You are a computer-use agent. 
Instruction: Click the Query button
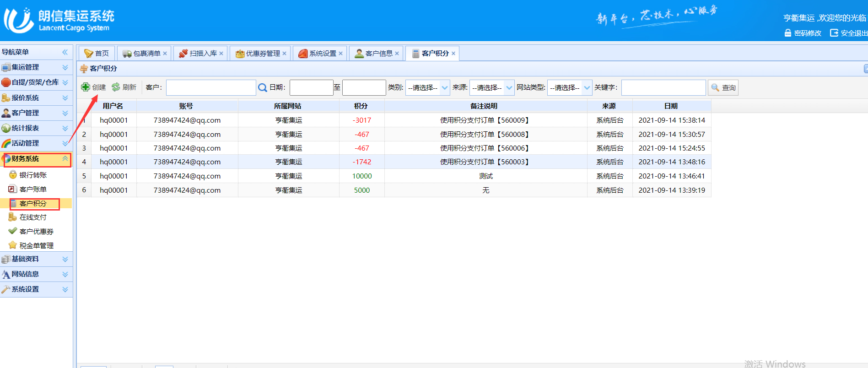click(723, 87)
